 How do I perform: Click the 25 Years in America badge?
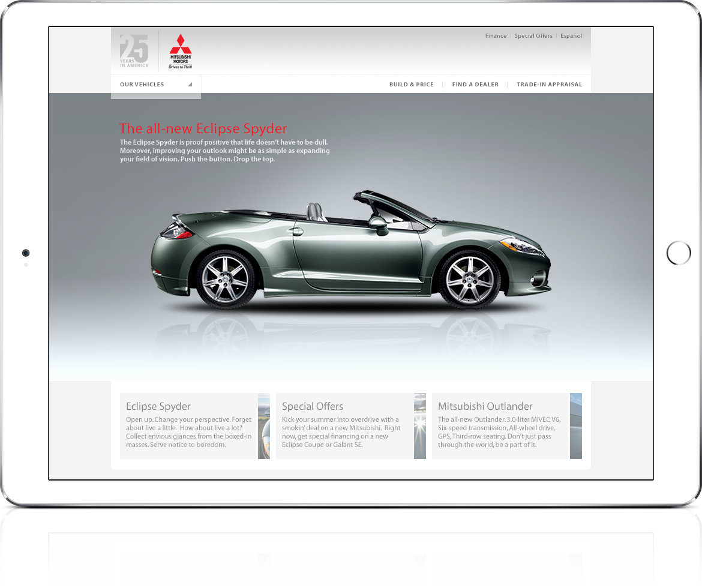(134, 51)
